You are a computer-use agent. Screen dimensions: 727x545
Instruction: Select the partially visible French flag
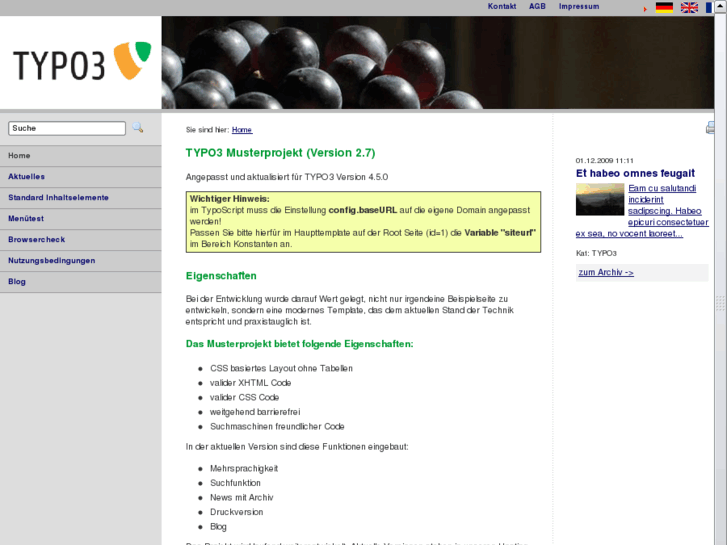tap(709, 7)
